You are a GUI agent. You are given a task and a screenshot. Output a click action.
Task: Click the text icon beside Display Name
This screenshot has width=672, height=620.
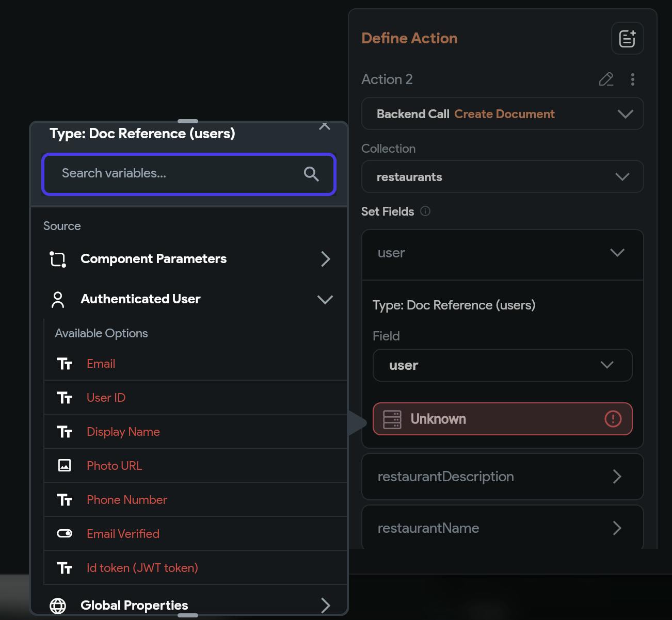[x=65, y=432]
